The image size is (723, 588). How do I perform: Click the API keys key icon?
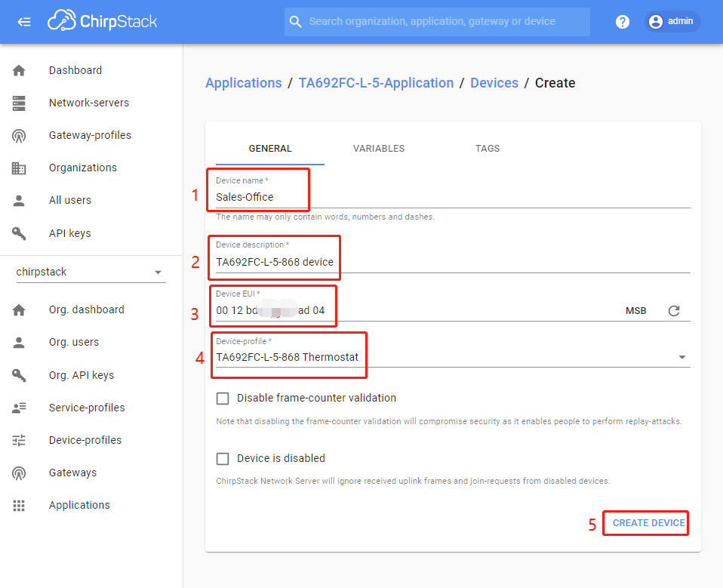pos(19,233)
